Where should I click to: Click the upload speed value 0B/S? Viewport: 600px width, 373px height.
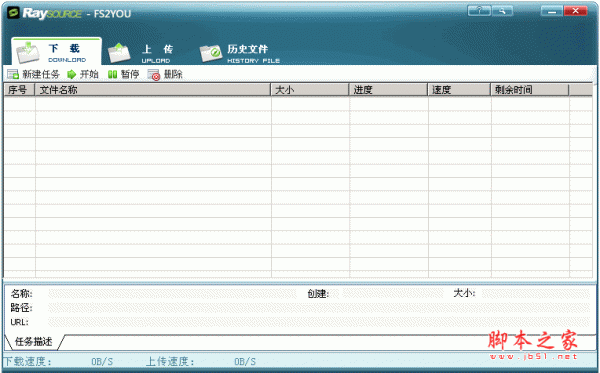[x=245, y=362]
